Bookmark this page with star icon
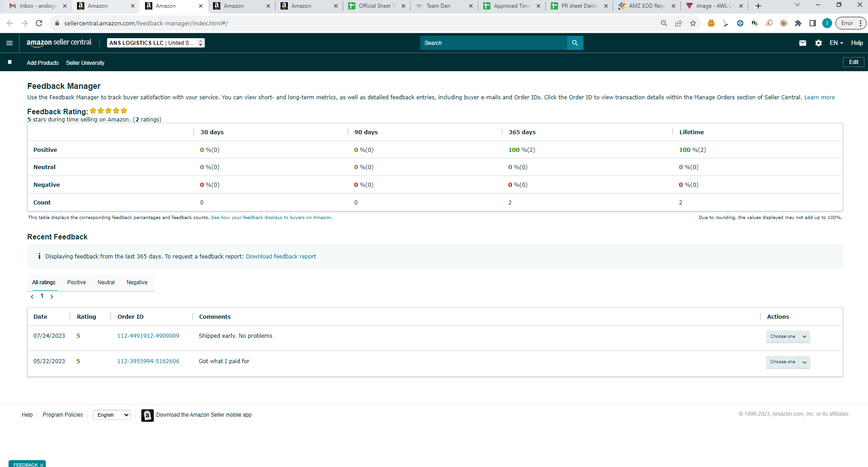 693,23
